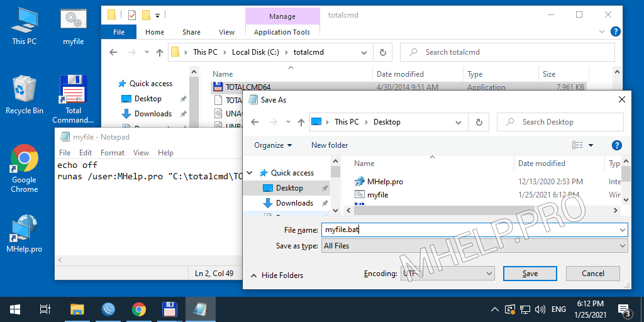Expand Save As address bar history dropdown

click(458, 122)
